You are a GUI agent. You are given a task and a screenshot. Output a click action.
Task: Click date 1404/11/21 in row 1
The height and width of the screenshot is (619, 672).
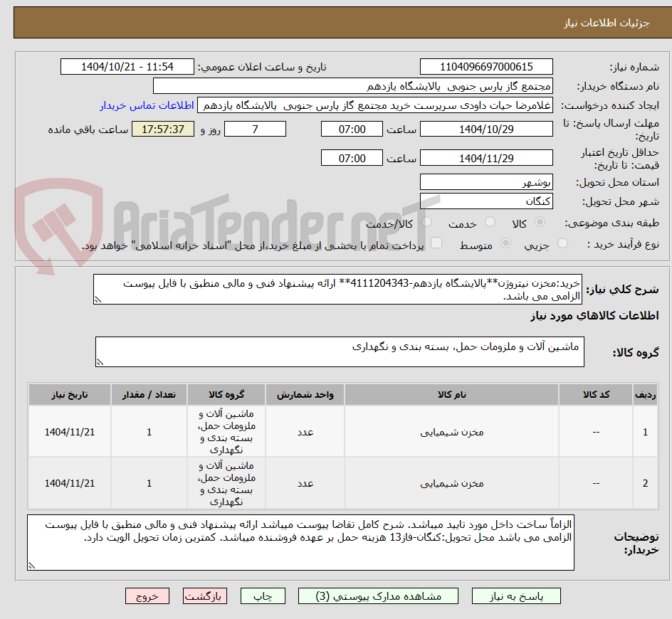(70, 432)
